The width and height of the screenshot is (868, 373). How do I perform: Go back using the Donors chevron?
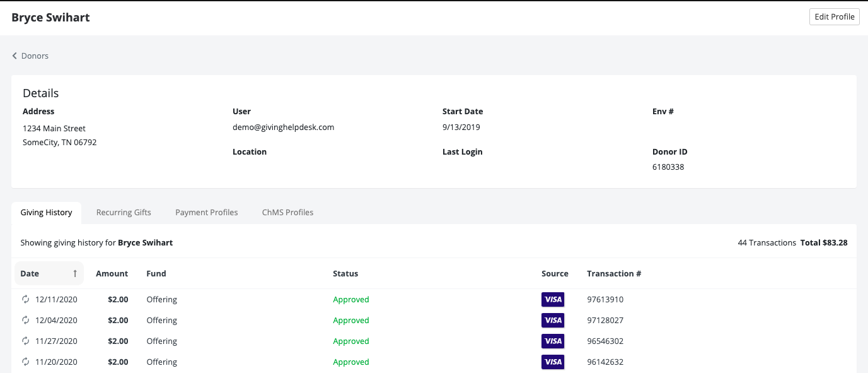tap(14, 56)
